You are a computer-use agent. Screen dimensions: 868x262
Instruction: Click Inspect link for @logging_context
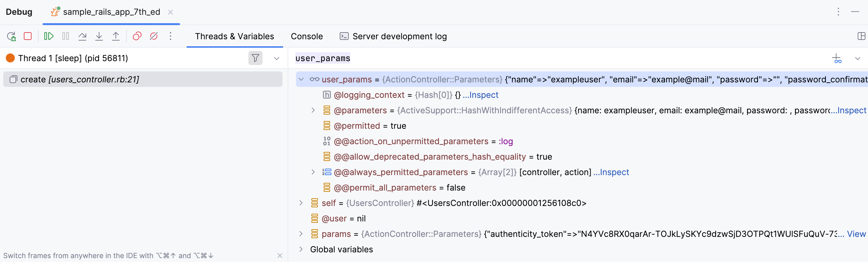pyautogui.click(x=481, y=95)
